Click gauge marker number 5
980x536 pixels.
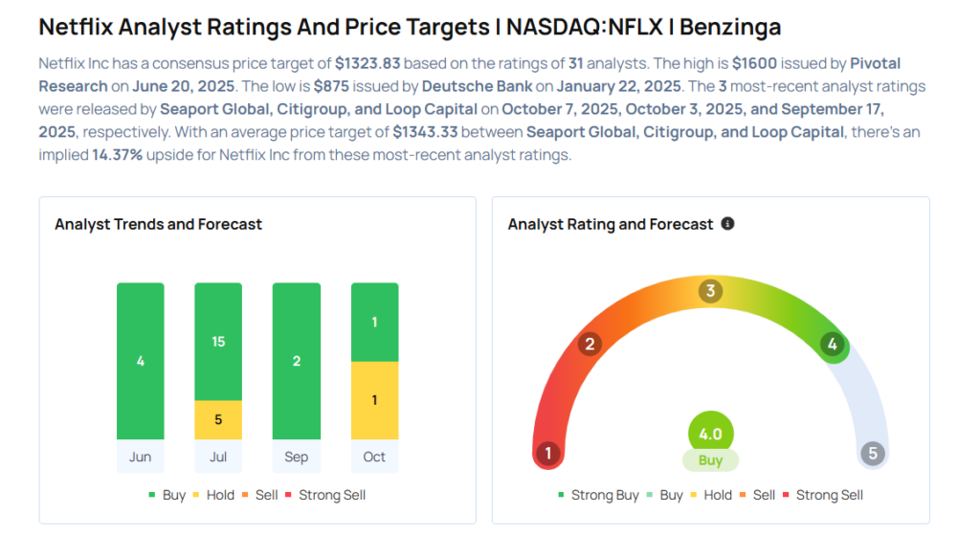tap(872, 454)
